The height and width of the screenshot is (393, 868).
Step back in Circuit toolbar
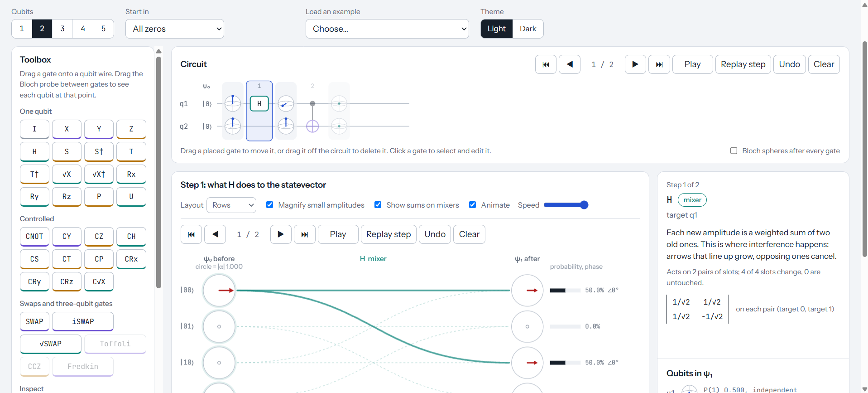[x=570, y=64]
